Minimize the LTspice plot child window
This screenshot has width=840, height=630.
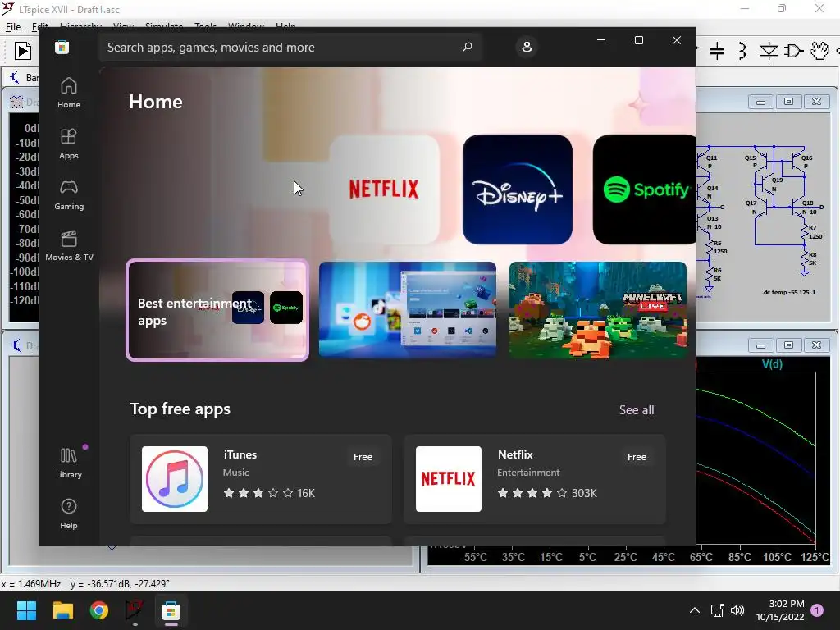click(760, 345)
